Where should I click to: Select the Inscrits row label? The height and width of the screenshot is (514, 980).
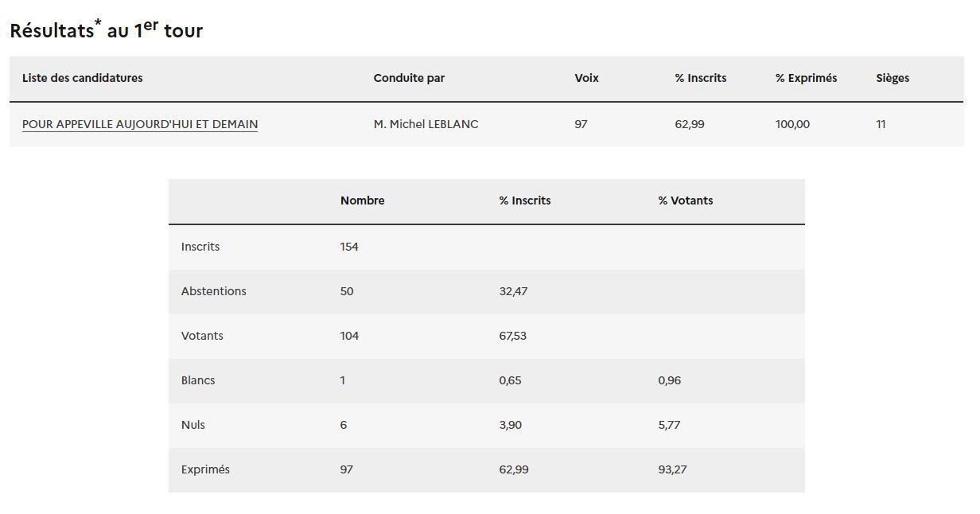point(200,247)
